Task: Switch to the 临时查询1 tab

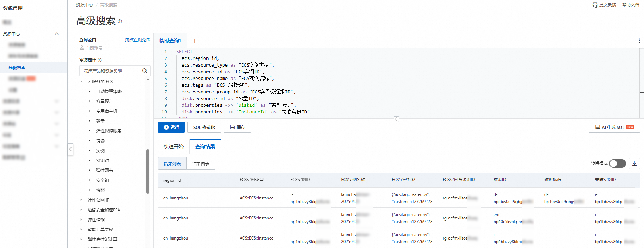Action: coord(170,41)
